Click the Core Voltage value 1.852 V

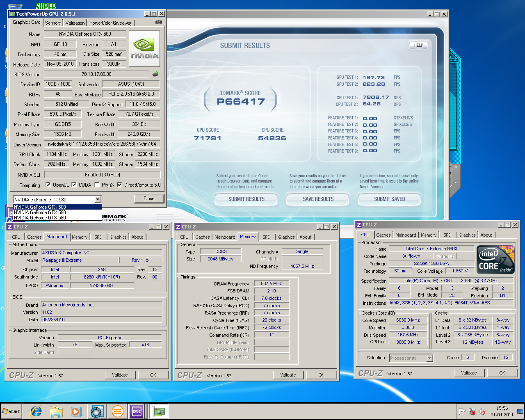[459, 271]
